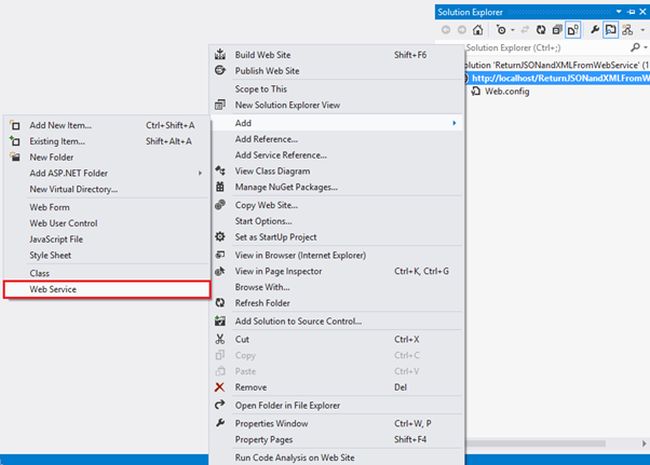Choose Web Service from Add submenu
Viewport: 650px width, 465px height.
pyautogui.click(x=107, y=289)
